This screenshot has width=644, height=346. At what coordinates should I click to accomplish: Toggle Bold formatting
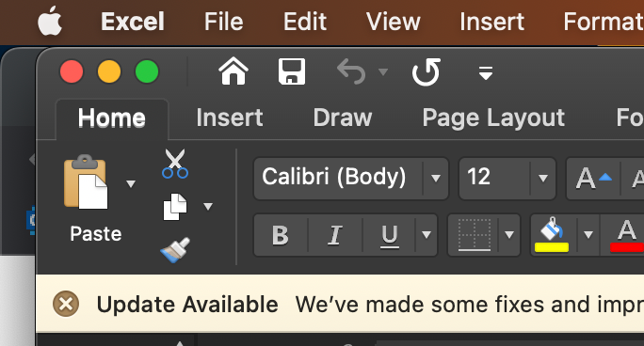(x=281, y=235)
